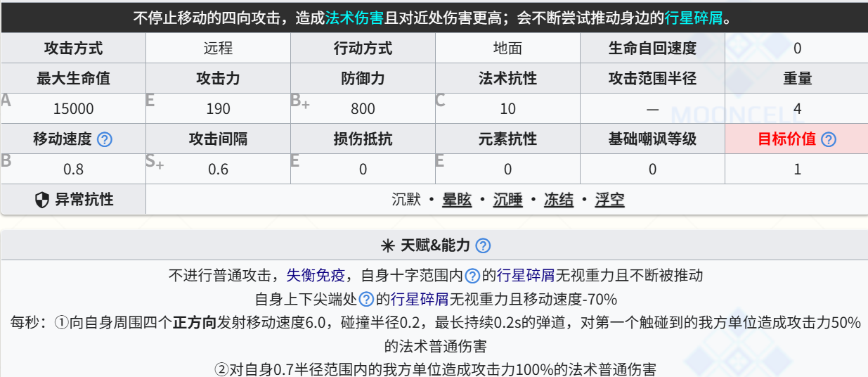Open the 法术伤害 link in description
The height and width of the screenshot is (377, 868).
(354, 18)
